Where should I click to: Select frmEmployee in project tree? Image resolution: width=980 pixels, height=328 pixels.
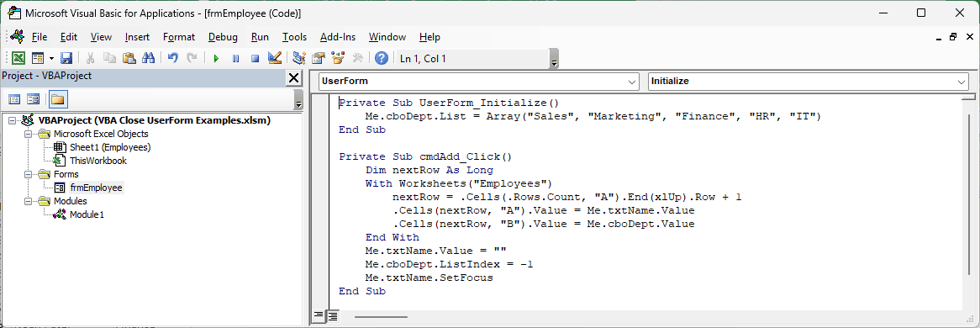[x=97, y=188]
